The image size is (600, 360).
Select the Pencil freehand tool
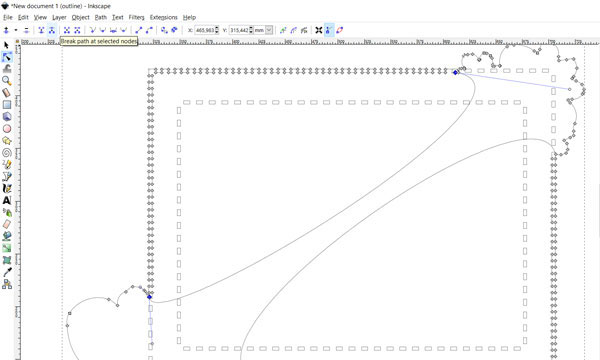pyautogui.click(x=7, y=165)
